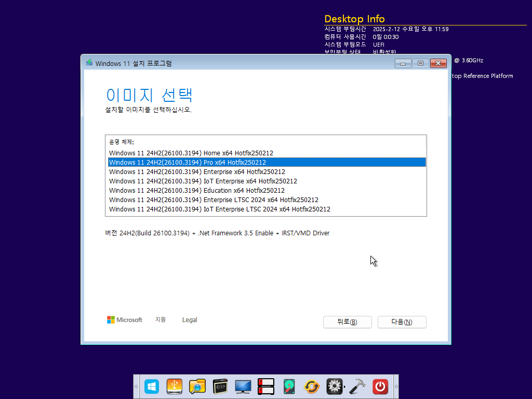Click the boot time value 2025-2-12
Image resolution: width=532 pixels, height=399 pixels.
[410, 29]
